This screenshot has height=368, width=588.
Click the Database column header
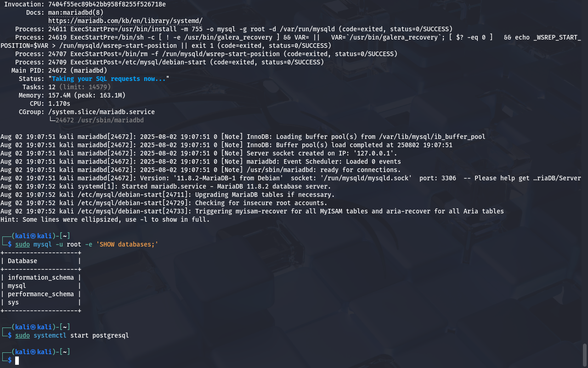pos(23,261)
